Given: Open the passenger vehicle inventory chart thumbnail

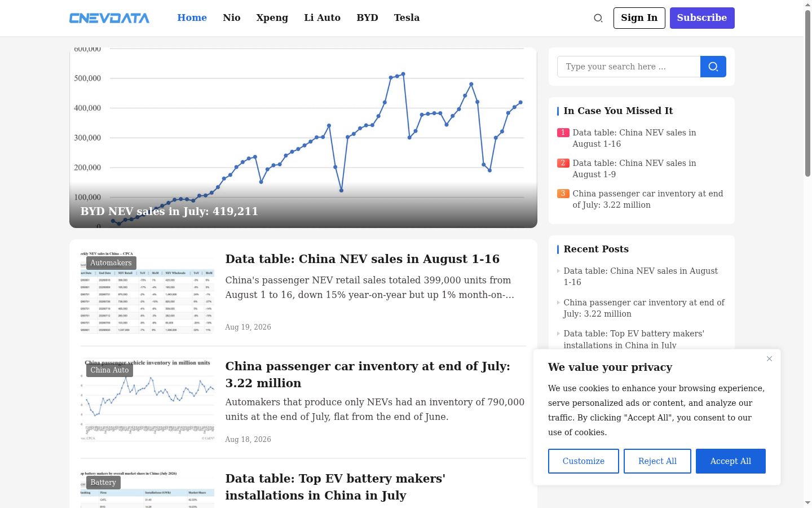Looking at the screenshot, I should (147, 399).
